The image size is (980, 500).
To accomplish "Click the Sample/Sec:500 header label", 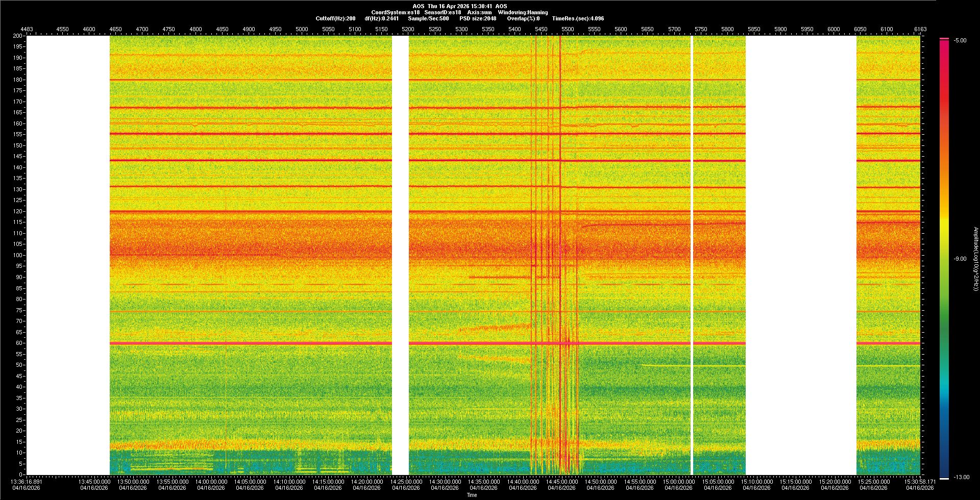I will 428,18.
